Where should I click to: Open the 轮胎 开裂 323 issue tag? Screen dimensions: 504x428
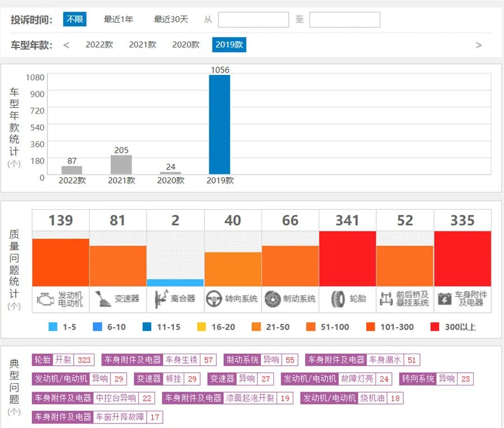pos(63,360)
